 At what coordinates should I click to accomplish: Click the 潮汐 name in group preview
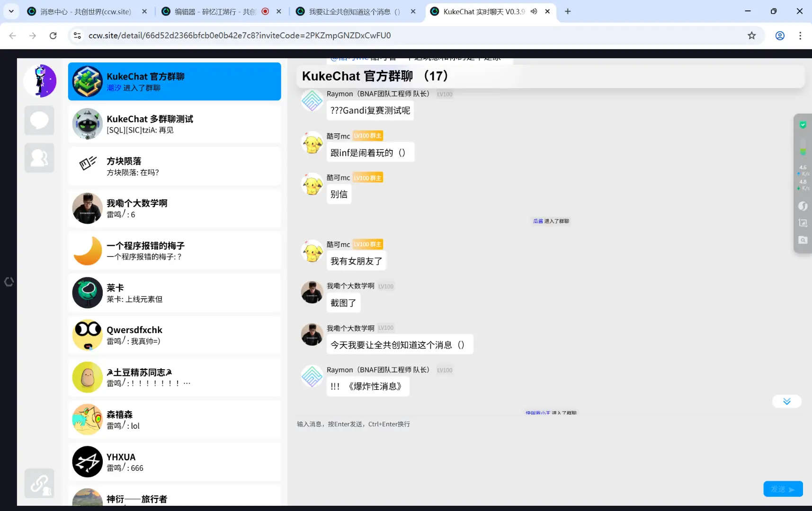click(114, 88)
